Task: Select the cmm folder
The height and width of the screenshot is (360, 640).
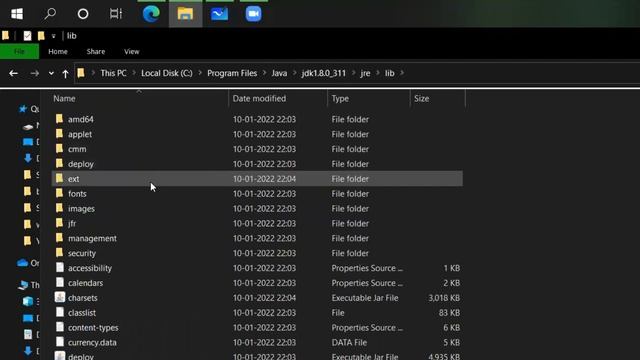Action: tap(77, 149)
